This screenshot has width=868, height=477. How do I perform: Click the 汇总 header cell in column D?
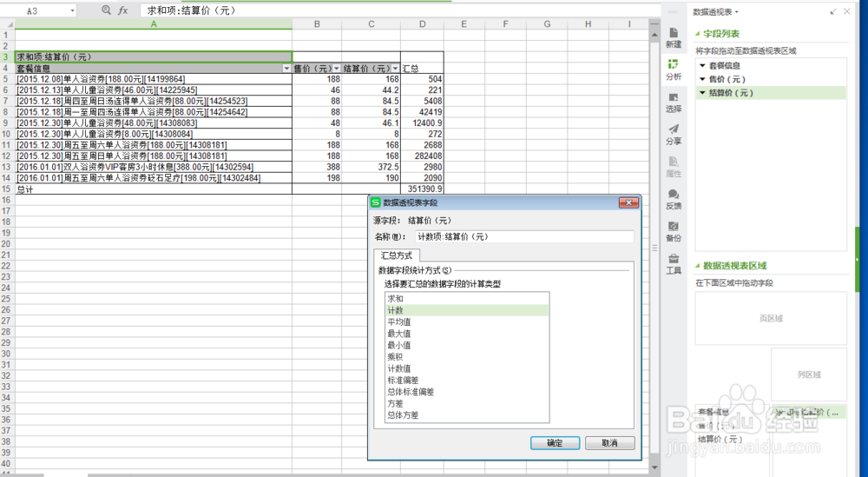pos(422,69)
